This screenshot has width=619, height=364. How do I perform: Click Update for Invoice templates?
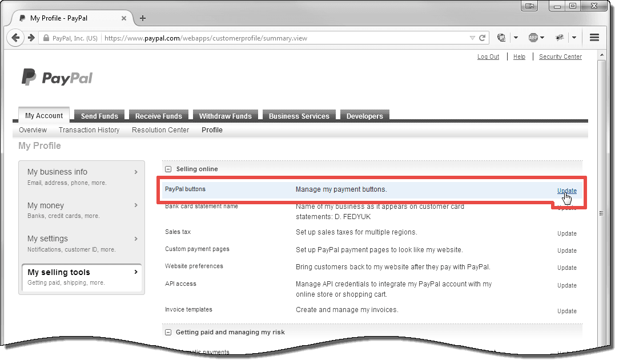click(567, 311)
